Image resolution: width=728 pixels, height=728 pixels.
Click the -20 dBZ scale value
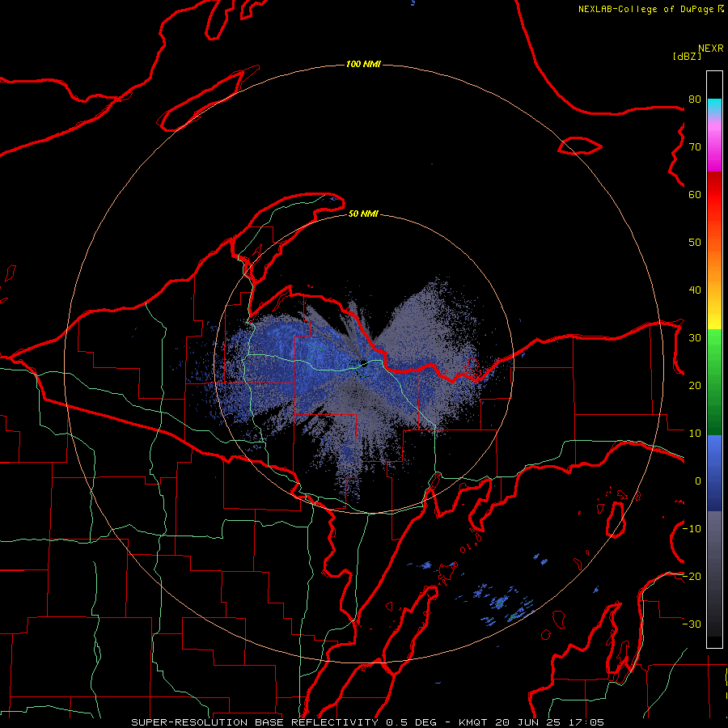tap(692, 577)
